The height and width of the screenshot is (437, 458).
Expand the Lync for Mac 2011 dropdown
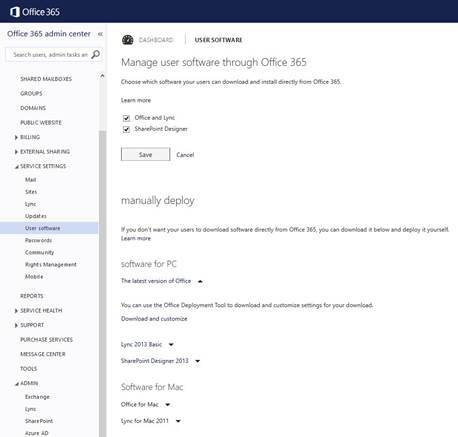click(178, 421)
